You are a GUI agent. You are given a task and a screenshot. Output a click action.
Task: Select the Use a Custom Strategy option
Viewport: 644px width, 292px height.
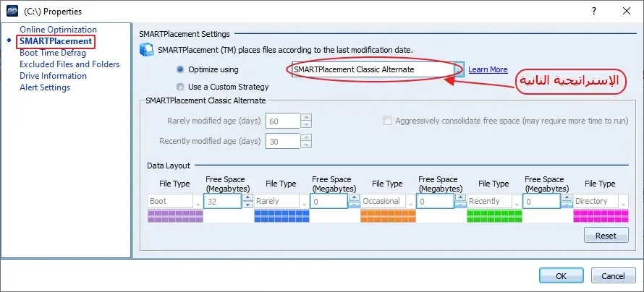[x=180, y=87]
